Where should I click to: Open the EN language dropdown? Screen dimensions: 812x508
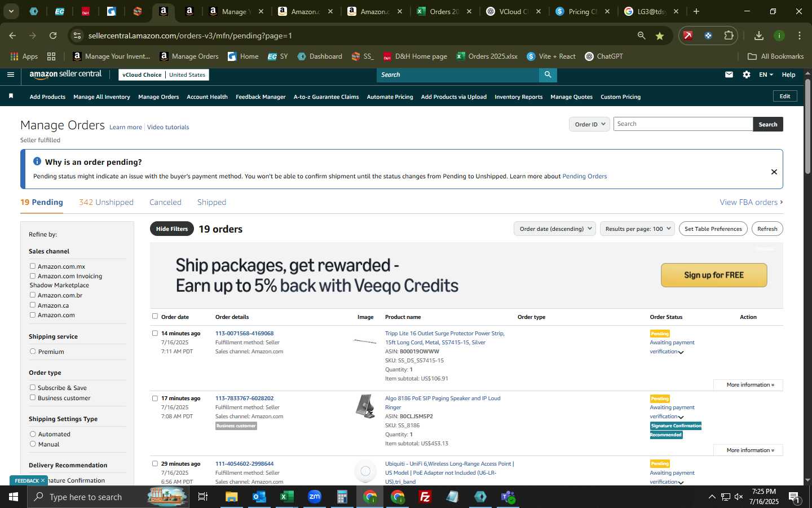(766, 75)
